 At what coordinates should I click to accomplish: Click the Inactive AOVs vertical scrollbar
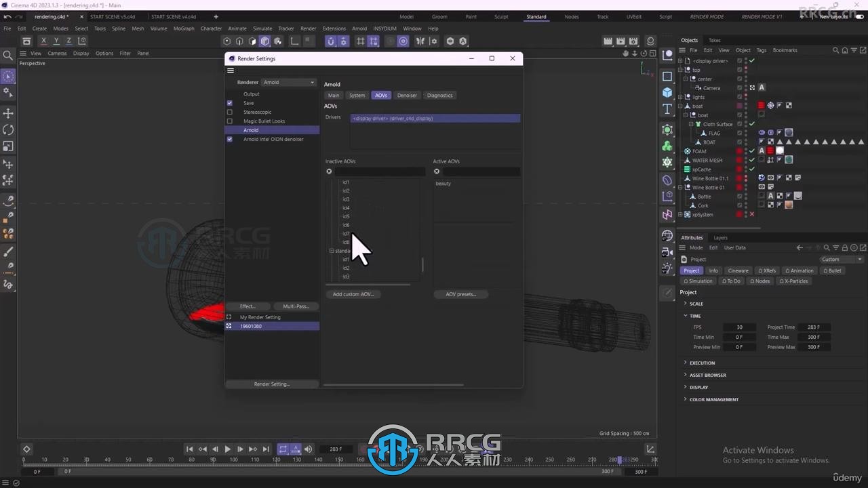pyautogui.click(x=422, y=264)
